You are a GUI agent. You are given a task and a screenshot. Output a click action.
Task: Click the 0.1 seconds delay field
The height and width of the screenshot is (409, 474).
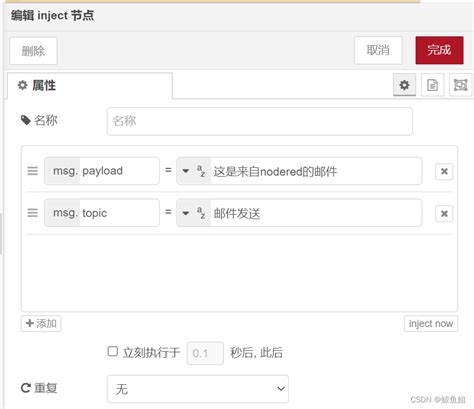pos(205,353)
